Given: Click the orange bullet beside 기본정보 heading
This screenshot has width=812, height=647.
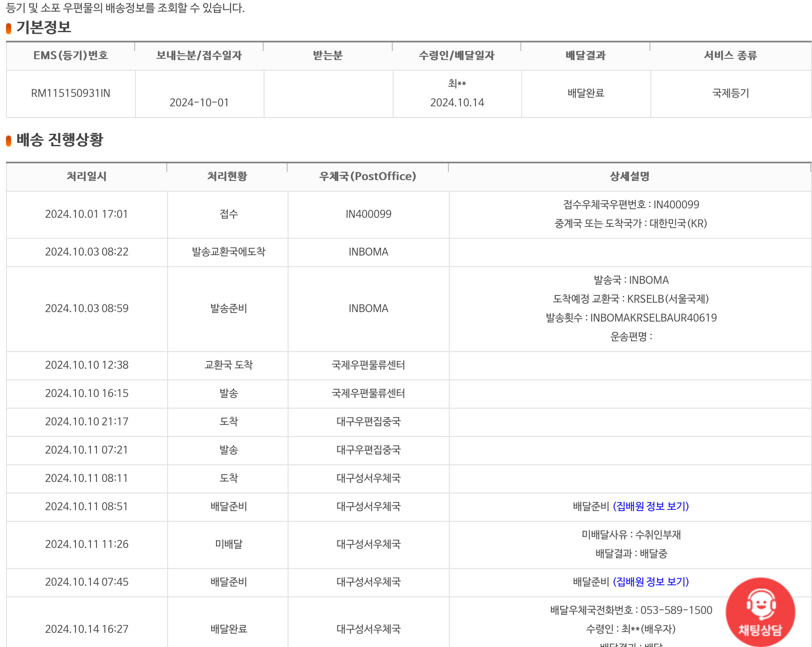Looking at the screenshot, I should point(9,29).
